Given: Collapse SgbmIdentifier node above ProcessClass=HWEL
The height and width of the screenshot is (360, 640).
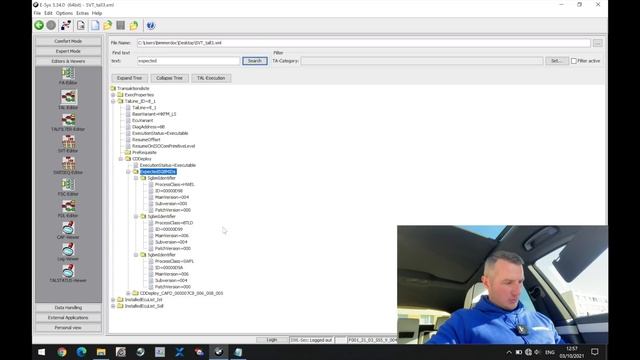Looking at the screenshot, I should (x=136, y=178).
